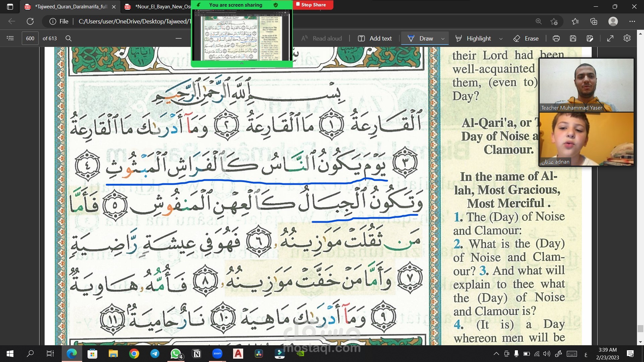644x362 pixels.
Task: Open Telegram from taskbar
Action: tap(155, 354)
